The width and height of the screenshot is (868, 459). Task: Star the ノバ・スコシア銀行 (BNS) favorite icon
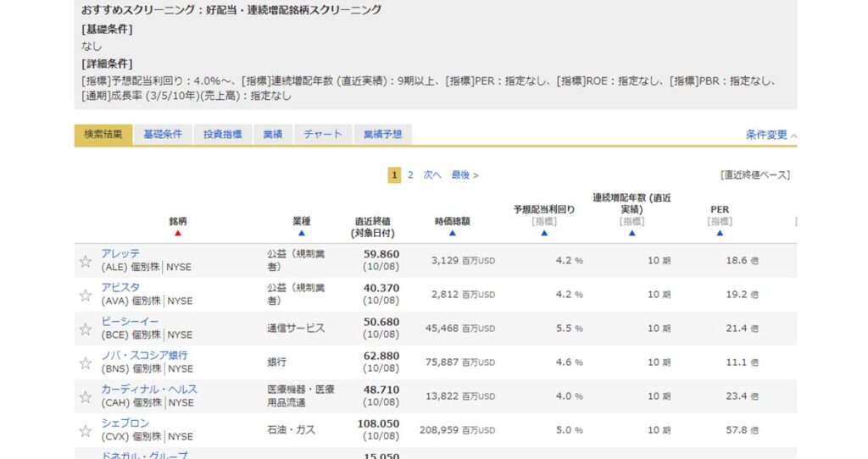[x=86, y=363]
